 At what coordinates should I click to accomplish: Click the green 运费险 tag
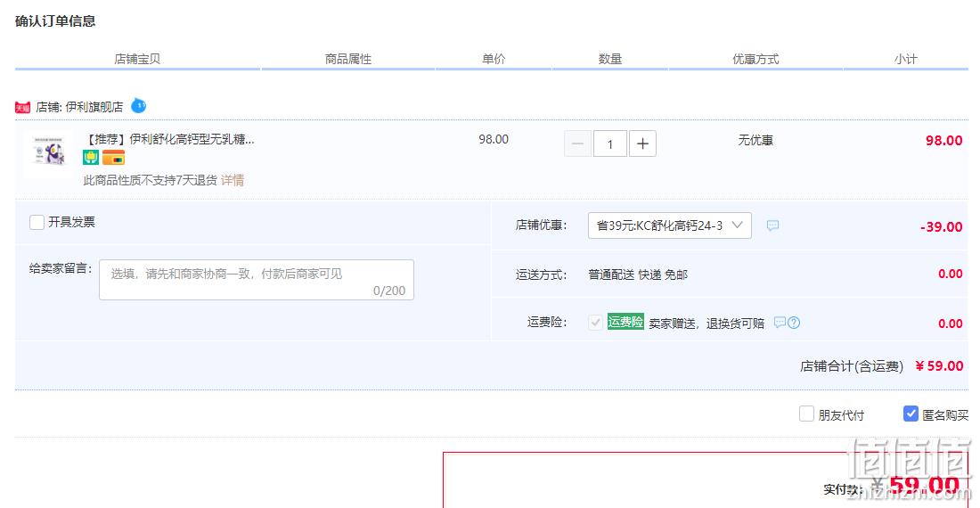coord(625,322)
